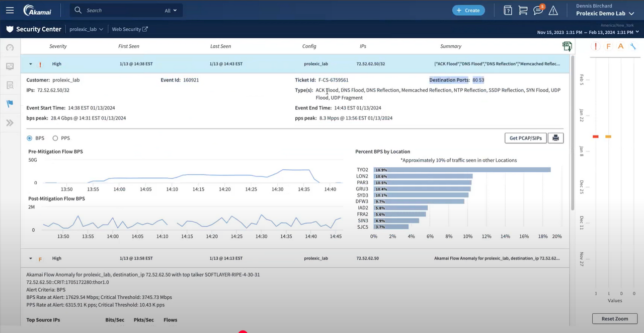
Task: Click the wrench filter icon above the timeline
Action: pos(633,46)
